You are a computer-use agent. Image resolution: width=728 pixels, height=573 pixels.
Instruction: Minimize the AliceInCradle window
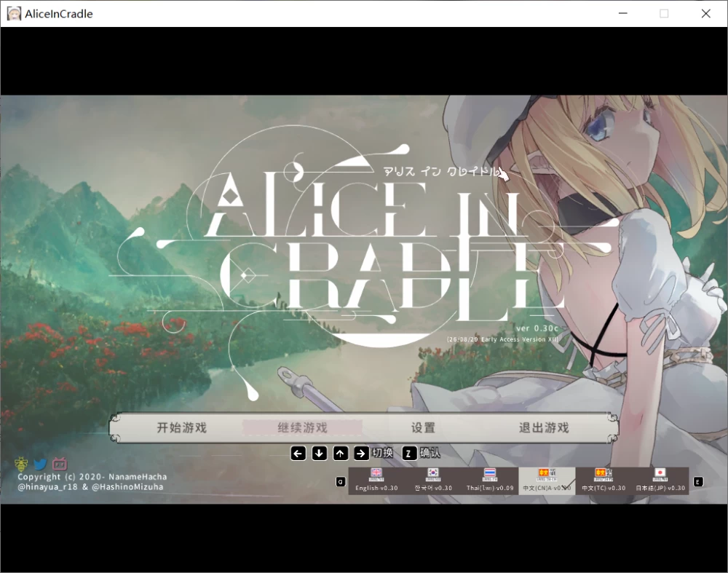coord(623,13)
